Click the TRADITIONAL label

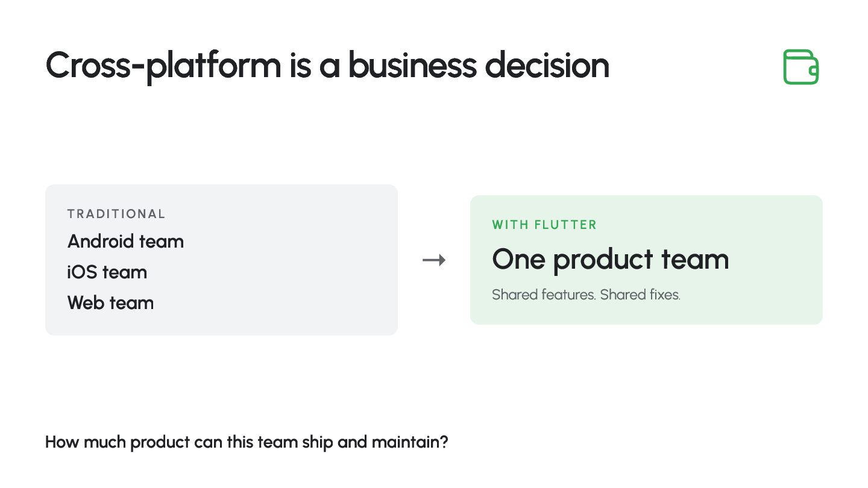point(116,214)
